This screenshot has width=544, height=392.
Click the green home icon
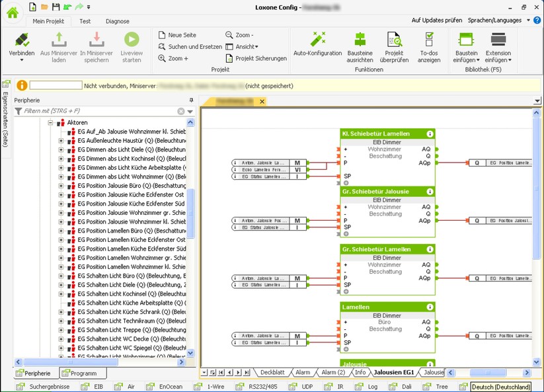[x=13, y=13]
